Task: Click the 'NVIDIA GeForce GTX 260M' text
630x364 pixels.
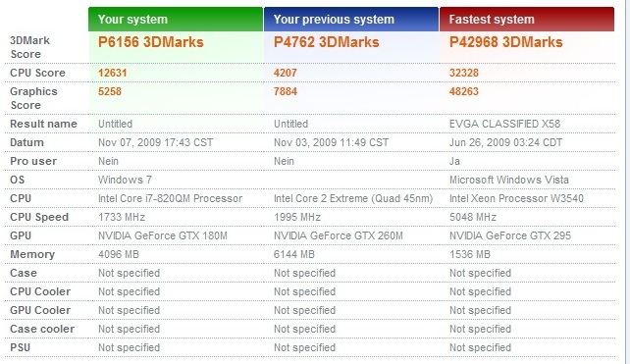Action: pyautogui.click(x=339, y=235)
